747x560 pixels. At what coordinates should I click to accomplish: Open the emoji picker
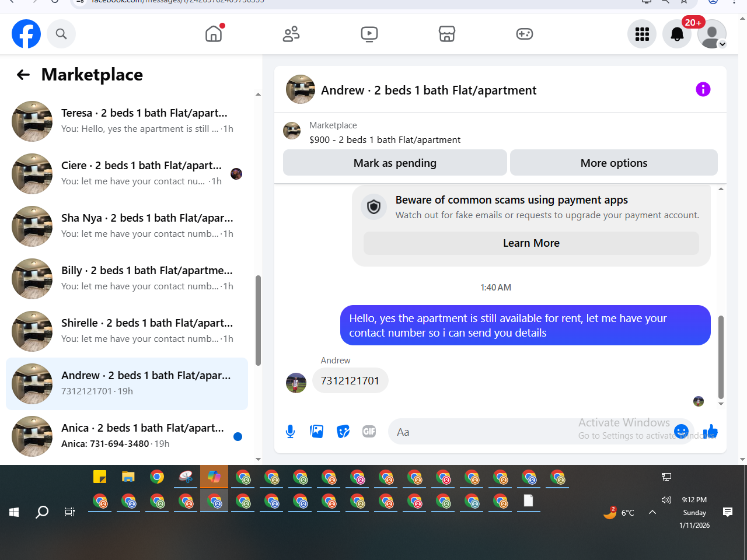click(681, 431)
